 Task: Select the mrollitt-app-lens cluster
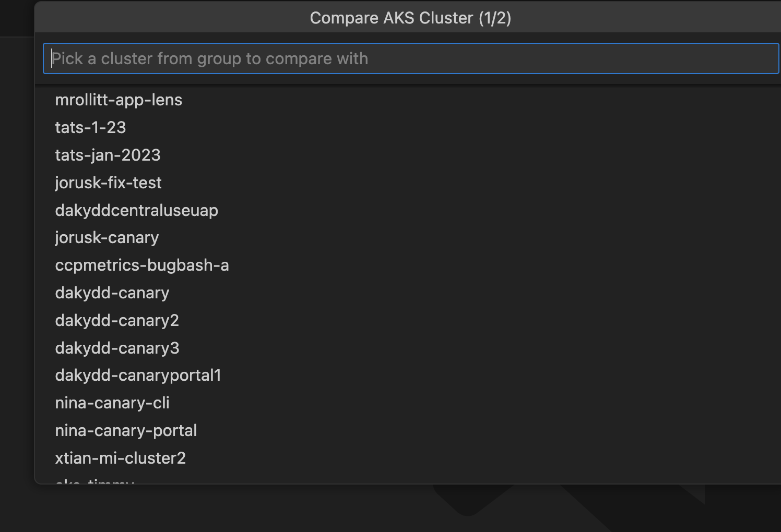[x=410, y=100]
